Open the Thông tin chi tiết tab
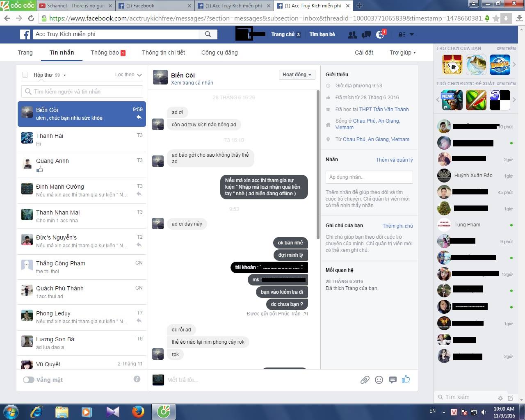 point(163,52)
